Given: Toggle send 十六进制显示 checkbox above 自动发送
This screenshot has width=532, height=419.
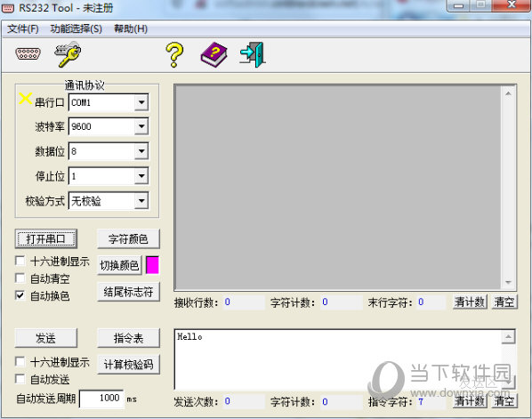Looking at the screenshot, I should pos(20,361).
